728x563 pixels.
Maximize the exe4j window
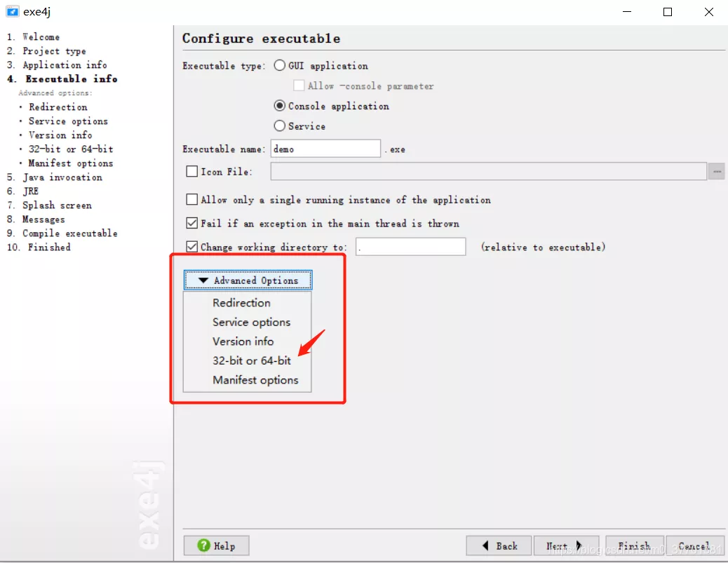[x=668, y=12]
